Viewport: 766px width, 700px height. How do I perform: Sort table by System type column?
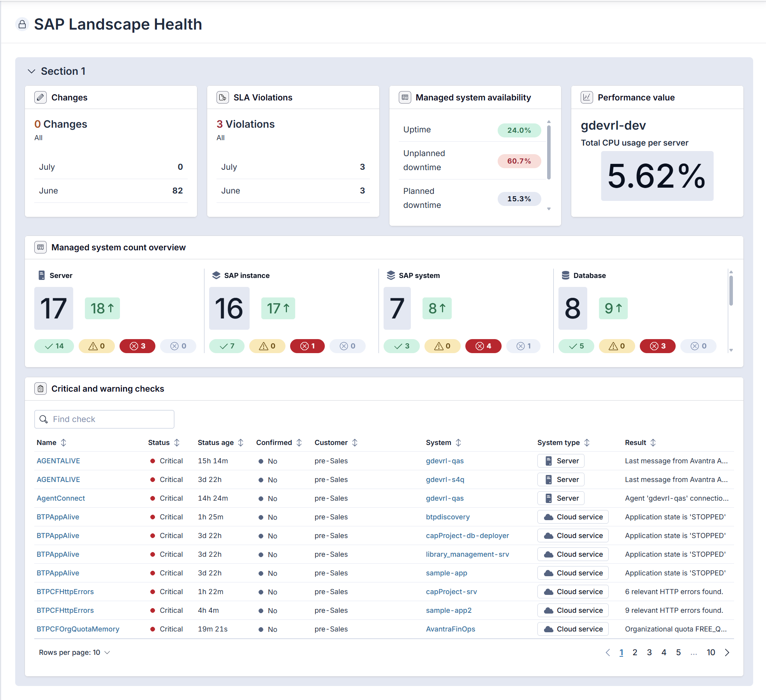coord(587,443)
